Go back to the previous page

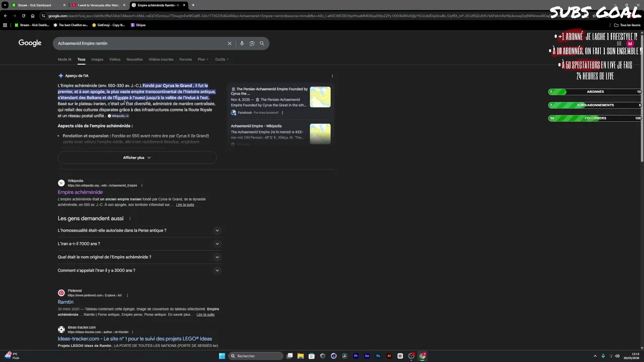tap(5, 16)
